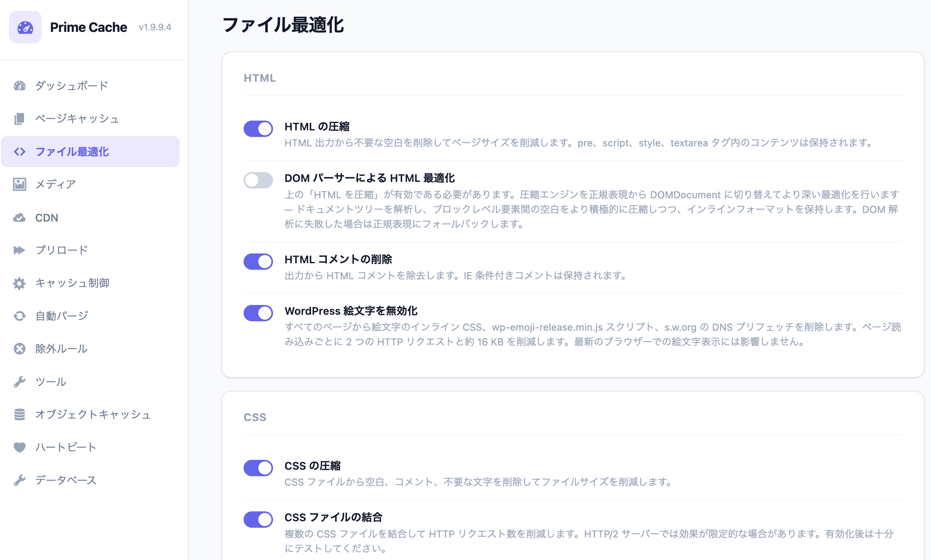This screenshot has width=931, height=560.
Task: Switch off CSS ファイルの結合 toggle
Action: (258, 520)
